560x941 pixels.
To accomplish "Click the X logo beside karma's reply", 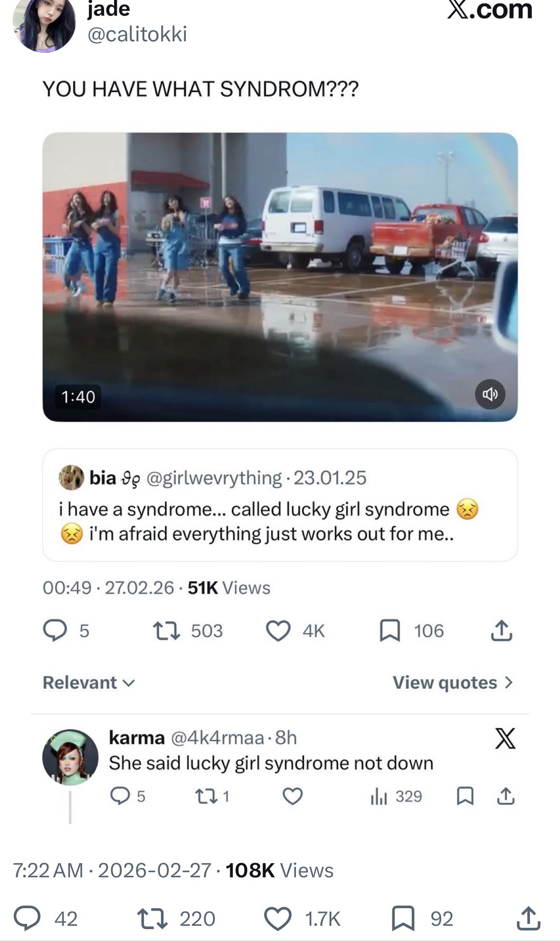I will [x=505, y=739].
